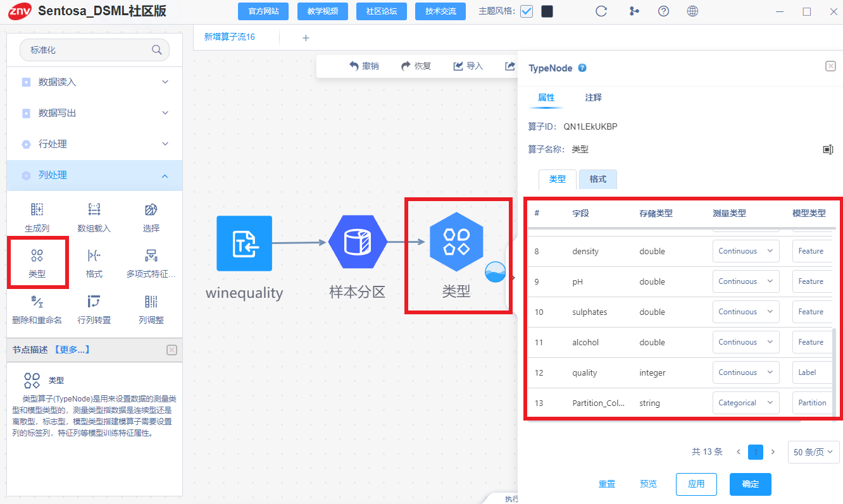
Task: Open the 社区论坛 button
Action: [382, 11]
